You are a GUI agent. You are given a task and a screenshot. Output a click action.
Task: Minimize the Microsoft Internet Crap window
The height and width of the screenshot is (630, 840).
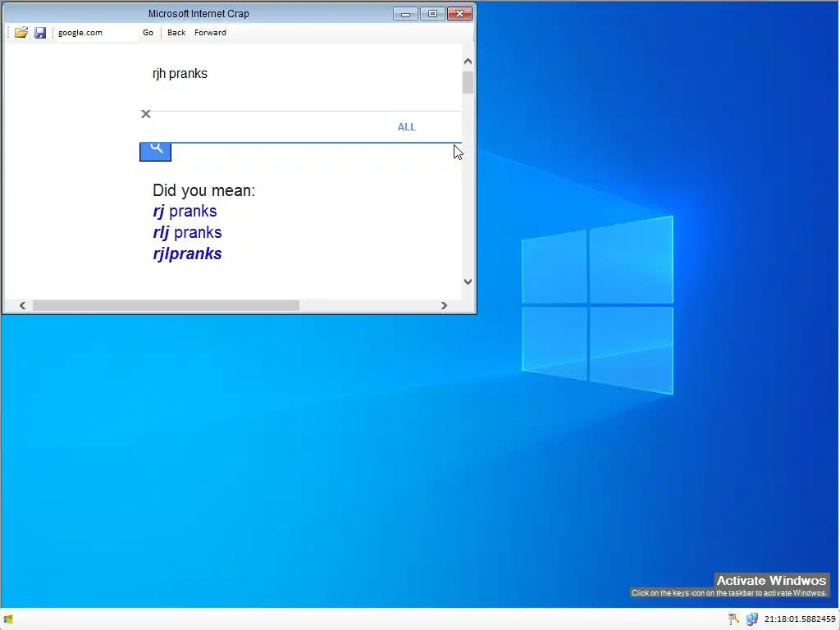(x=405, y=14)
